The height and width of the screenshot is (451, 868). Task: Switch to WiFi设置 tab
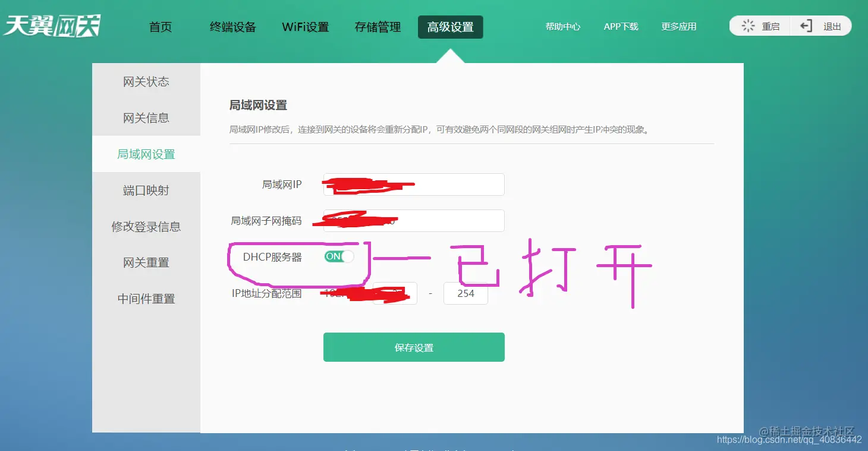tap(306, 27)
